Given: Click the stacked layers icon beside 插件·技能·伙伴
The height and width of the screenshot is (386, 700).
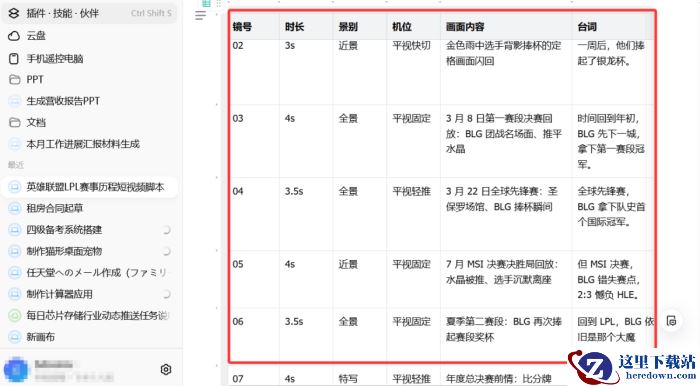Looking at the screenshot, I should click(14, 13).
